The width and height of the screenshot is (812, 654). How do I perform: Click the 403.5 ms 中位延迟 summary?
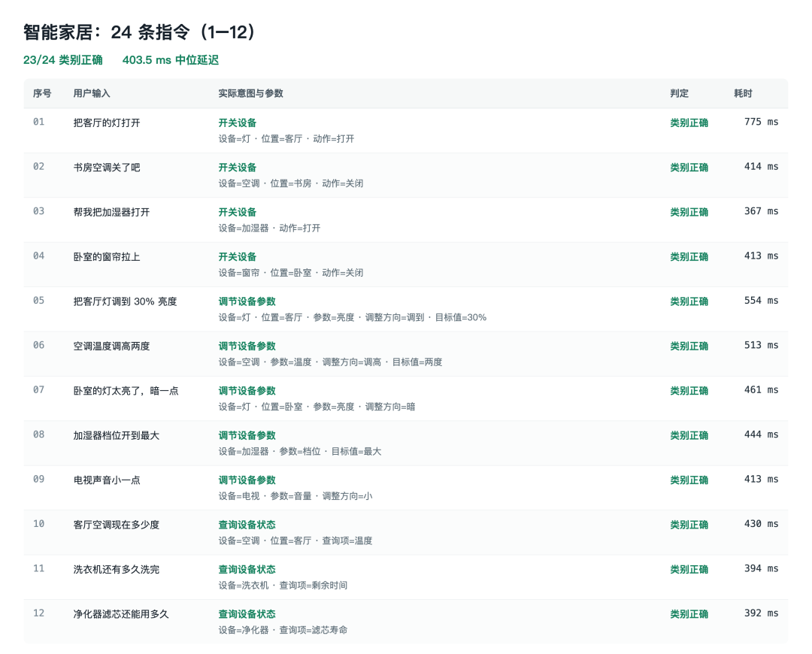point(171,60)
